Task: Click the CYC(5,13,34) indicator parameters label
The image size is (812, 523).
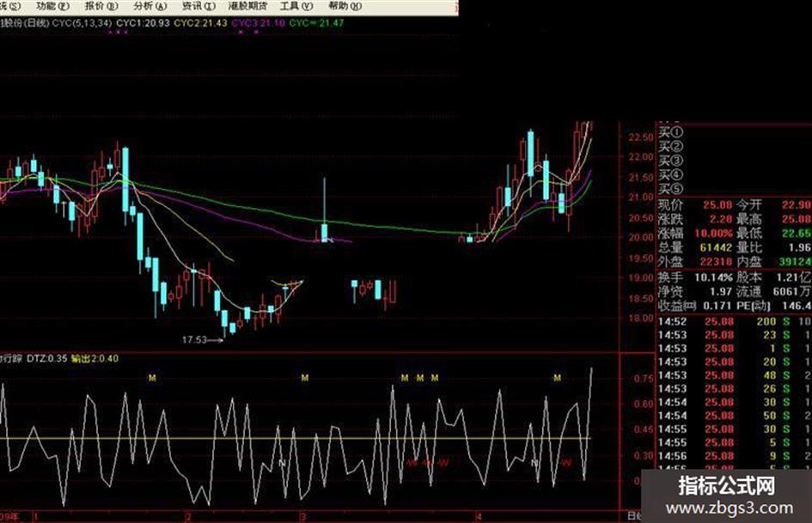Action: 82,23
